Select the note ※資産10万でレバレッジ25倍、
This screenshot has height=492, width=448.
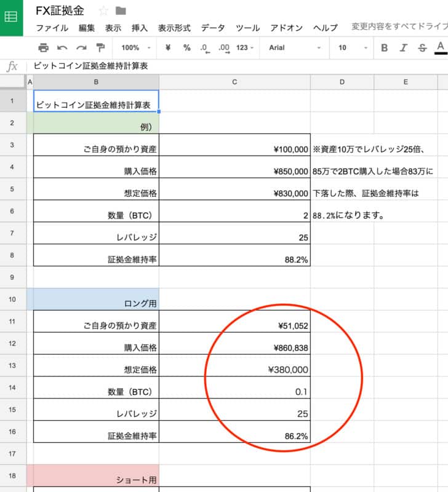[369, 149]
